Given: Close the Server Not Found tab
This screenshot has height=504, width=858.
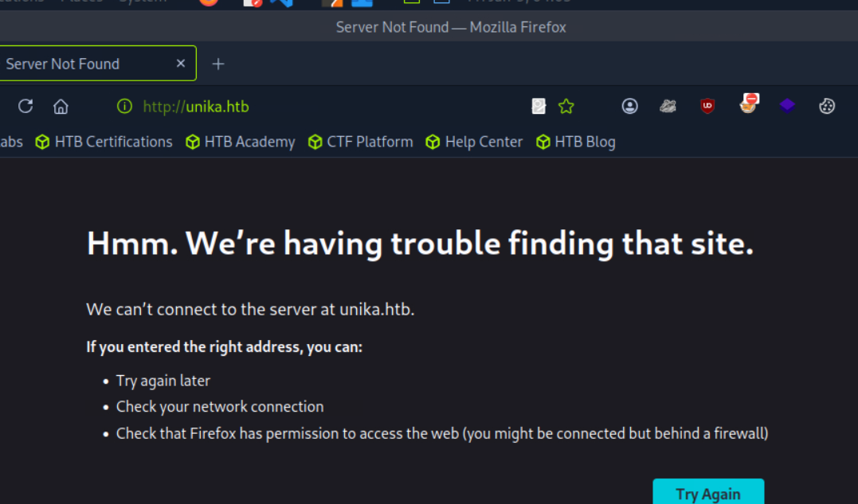Looking at the screenshot, I should [x=181, y=64].
